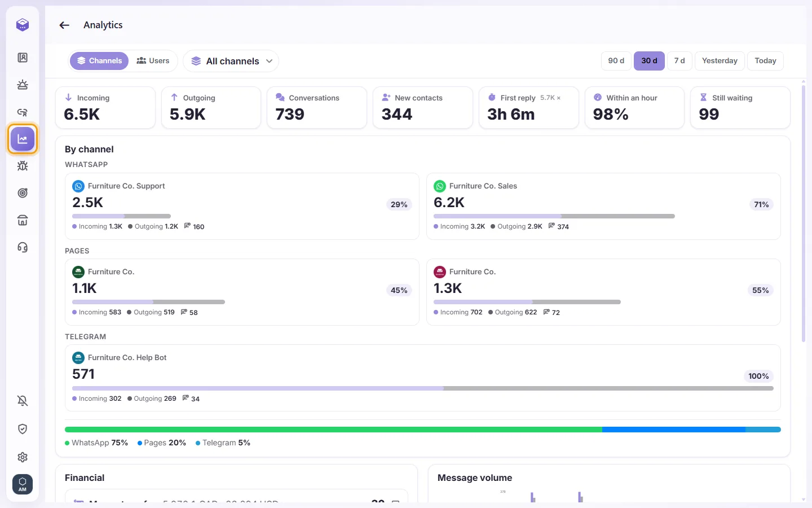
Task: Open the Outgoing 5.9K stat card
Action: (x=211, y=107)
